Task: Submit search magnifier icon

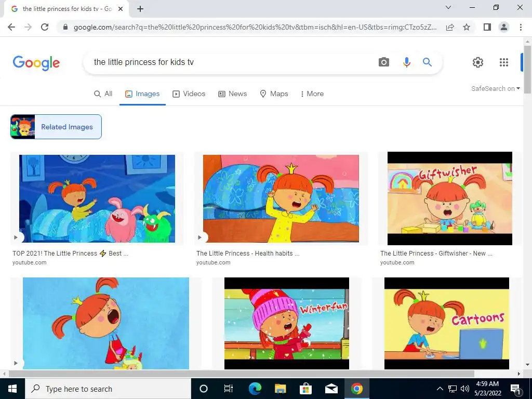Action: click(x=427, y=62)
